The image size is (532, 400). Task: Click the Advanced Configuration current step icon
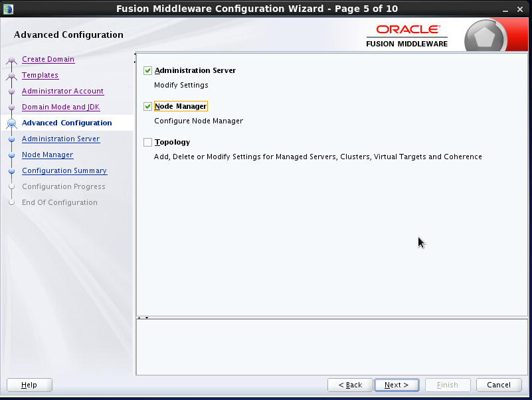pos(11,123)
